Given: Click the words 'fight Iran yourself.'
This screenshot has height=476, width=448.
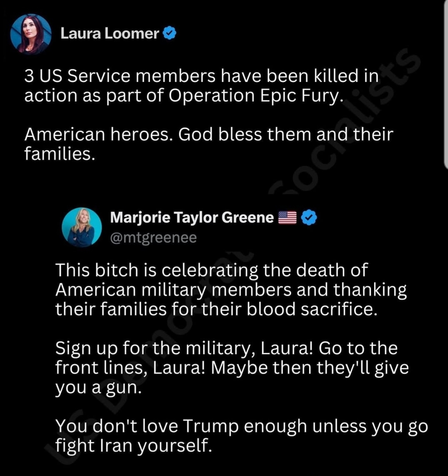Looking at the screenshot, I should 133,445.
